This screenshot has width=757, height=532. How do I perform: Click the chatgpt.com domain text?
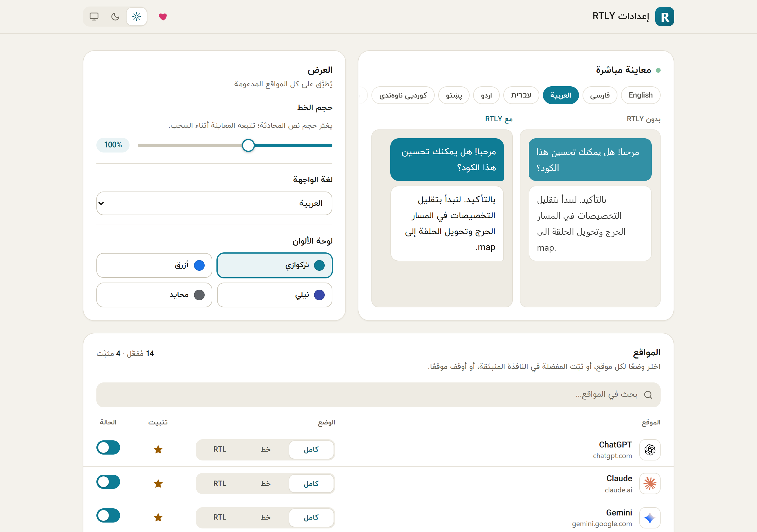click(x=612, y=456)
